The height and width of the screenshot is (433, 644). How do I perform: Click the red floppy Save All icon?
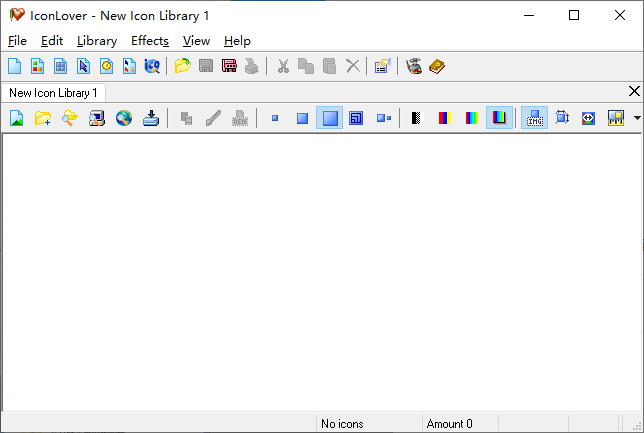pyautogui.click(x=229, y=66)
